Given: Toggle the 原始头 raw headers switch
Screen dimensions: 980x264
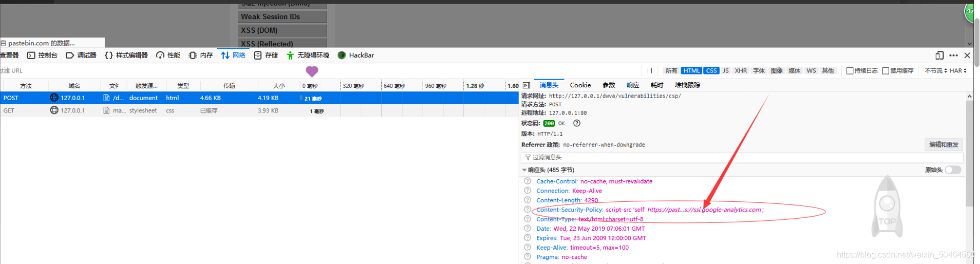Looking at the screenshot, I should click(x=953, y=170).
